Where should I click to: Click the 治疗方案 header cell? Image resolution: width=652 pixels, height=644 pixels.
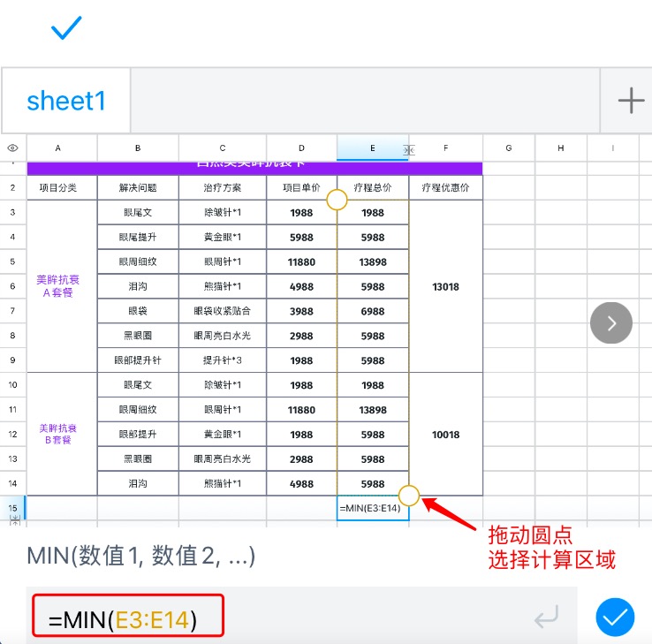coord(223,187)
